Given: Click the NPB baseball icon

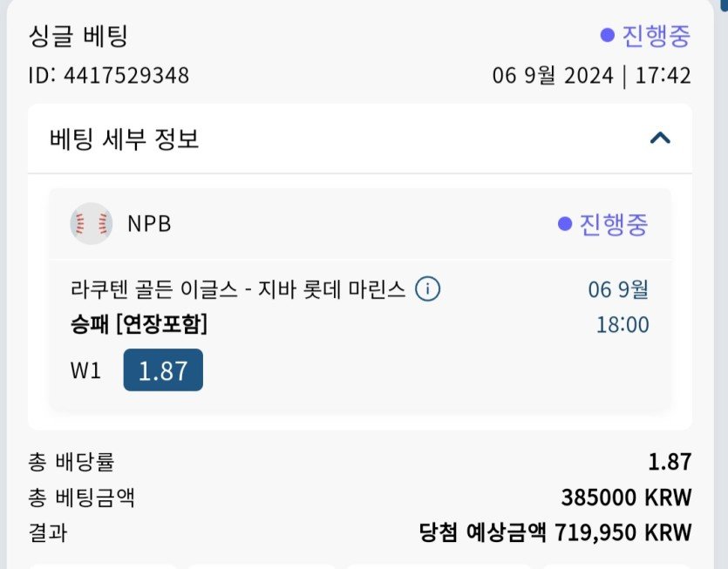Looking at the screenshot, I should [x=91, y=224].
